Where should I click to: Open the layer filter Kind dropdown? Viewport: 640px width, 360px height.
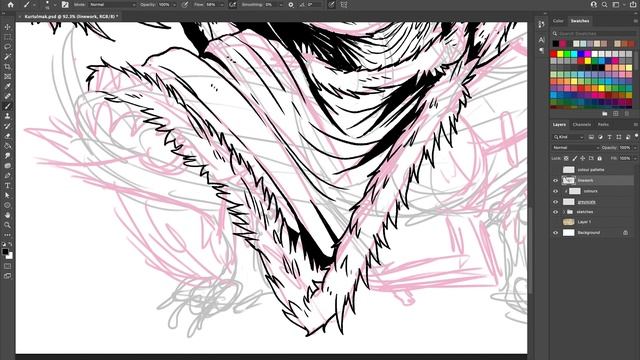(569, 137)
